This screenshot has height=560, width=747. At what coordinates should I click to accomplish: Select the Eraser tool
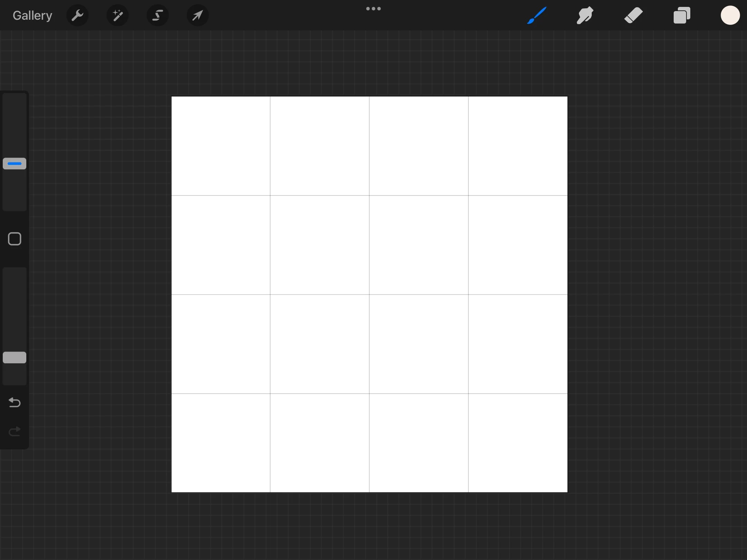pos(634,15)
